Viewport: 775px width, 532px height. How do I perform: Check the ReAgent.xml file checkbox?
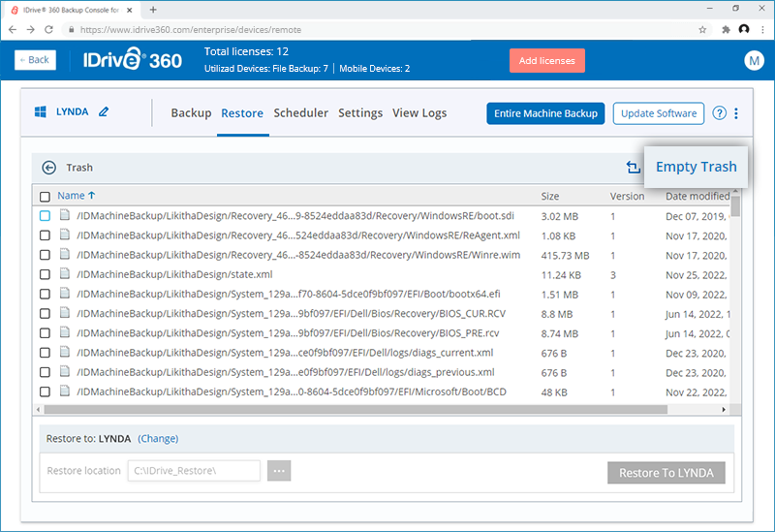pos(45,235)
